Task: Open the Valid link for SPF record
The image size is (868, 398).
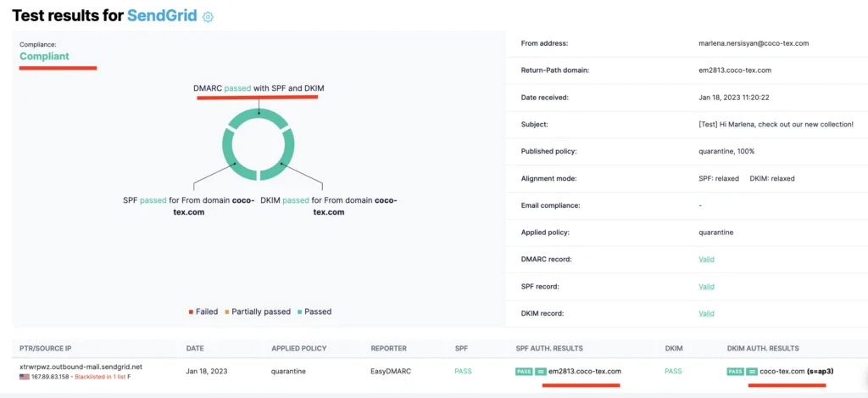Action: tap(706, 287)
